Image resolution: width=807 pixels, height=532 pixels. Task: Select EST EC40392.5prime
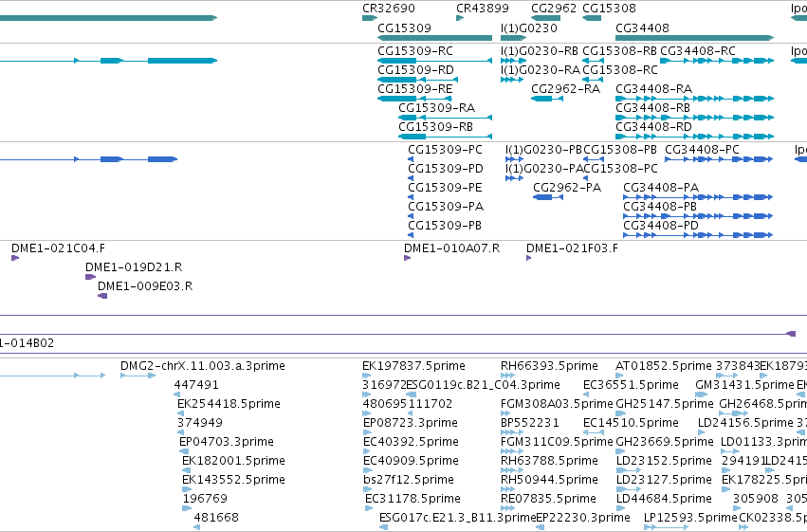click(x=367, y=451)
